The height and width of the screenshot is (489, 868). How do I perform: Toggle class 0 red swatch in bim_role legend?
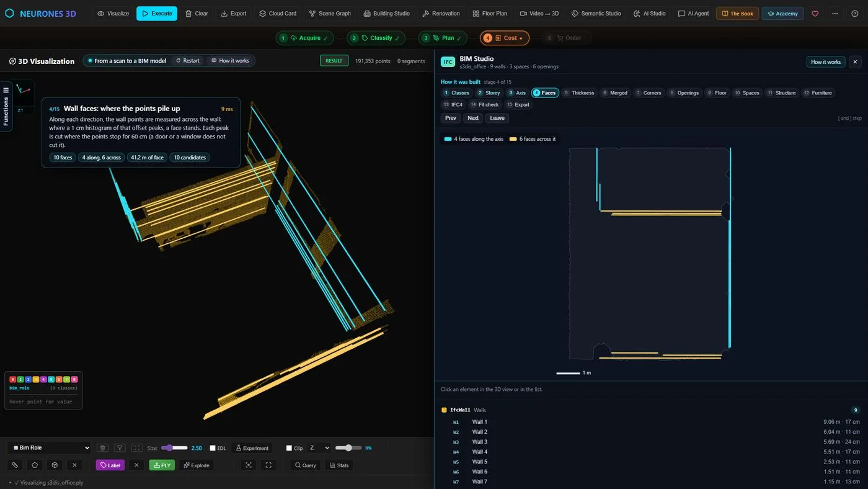click(x=13, y=379)
